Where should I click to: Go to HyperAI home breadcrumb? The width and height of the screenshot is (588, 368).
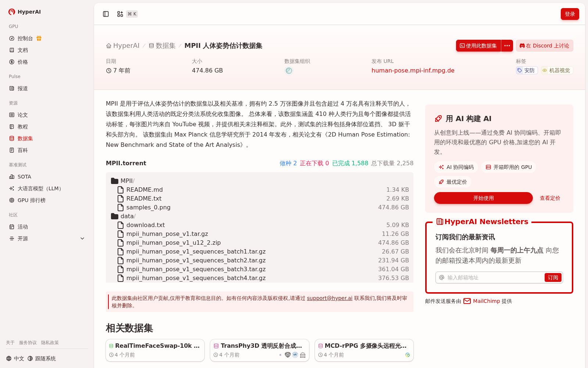(x=123, y=46)
